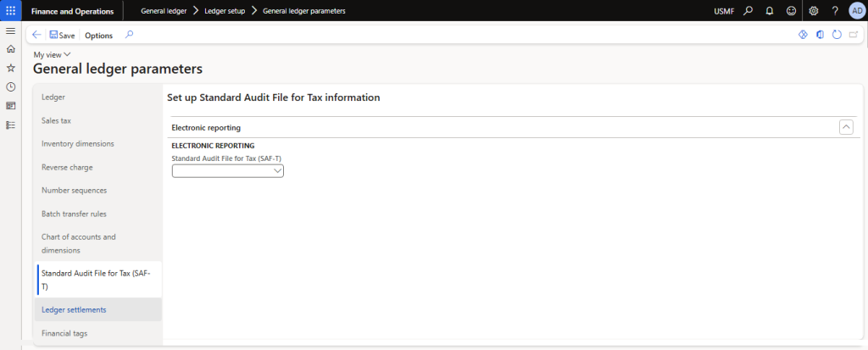Viewport: 868px width, 350px height.
Task: Open the My view dropdown
Action: click(x=52, y=54)
